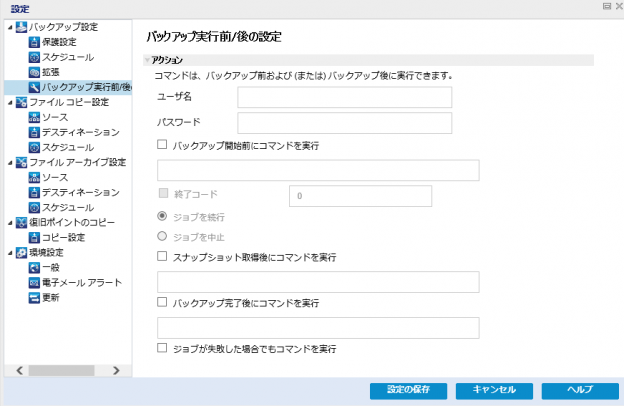
Task: Collapse the バックアップ設定 tree node
Action: 9,27
